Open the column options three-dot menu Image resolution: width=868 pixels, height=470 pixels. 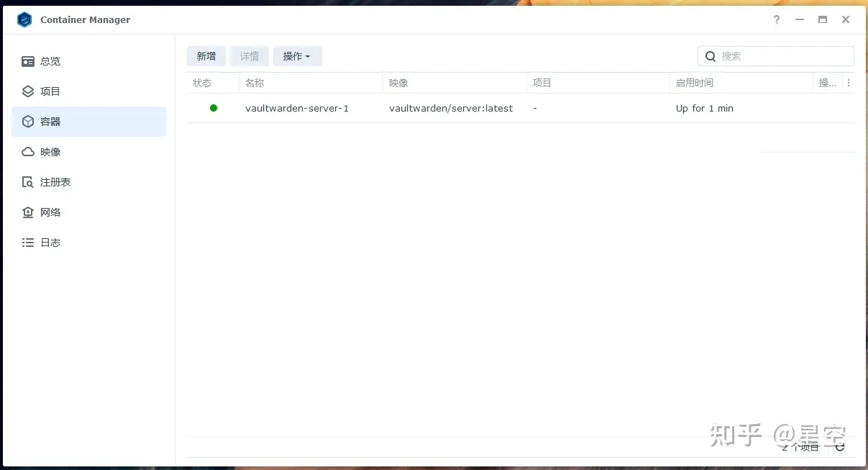(849, 83)
